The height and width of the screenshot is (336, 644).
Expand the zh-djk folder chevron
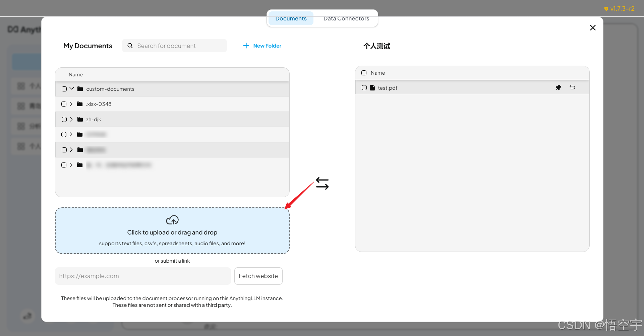pyautogui.click(x=71, y=119)
